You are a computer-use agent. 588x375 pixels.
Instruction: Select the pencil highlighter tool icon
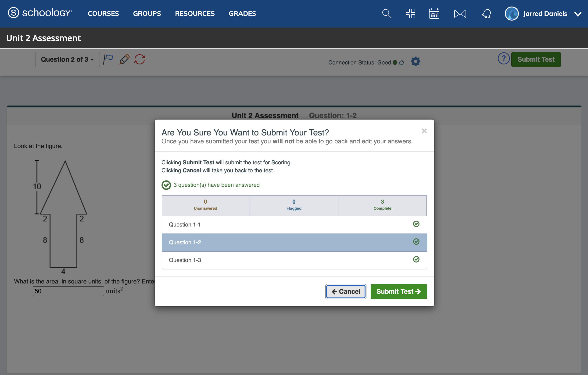(124, 60)
